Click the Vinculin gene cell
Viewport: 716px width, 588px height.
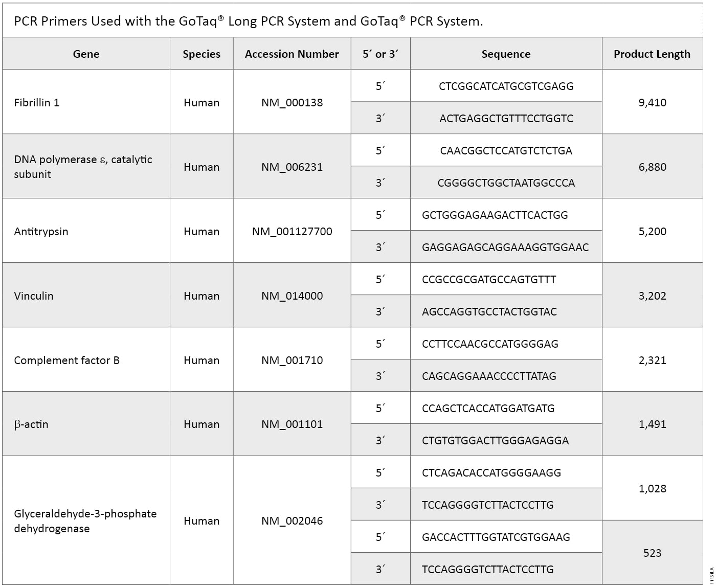coord(34,296)
